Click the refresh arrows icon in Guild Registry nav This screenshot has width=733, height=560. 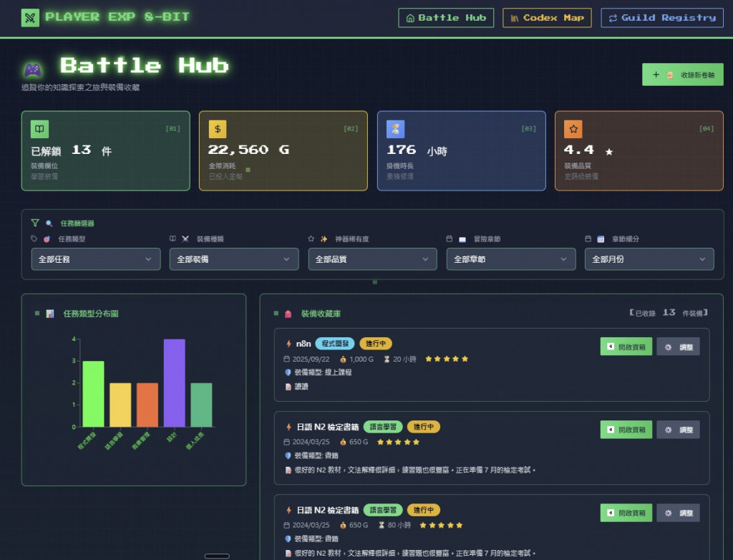pyautogui.click(x=613, y=18)
